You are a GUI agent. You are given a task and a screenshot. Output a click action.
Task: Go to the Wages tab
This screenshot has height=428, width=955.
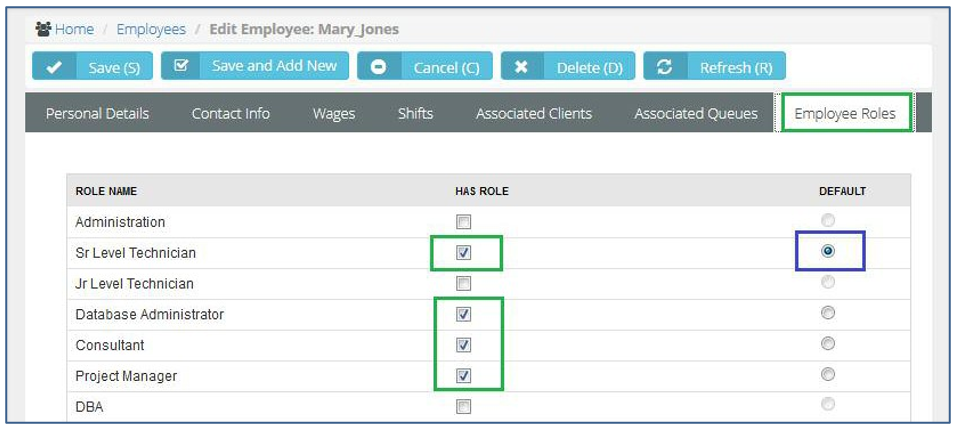point(334,113)
